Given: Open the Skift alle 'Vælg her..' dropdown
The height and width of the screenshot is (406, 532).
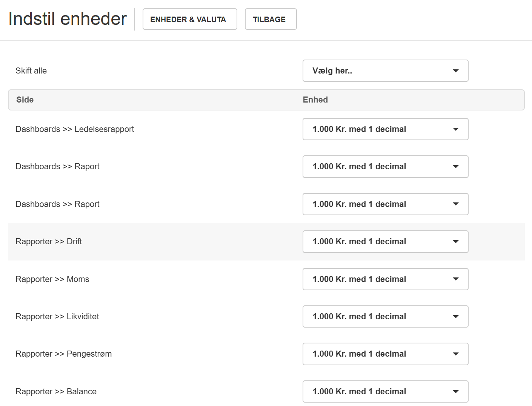Looking at the screenshot, I should pos(385,71).
